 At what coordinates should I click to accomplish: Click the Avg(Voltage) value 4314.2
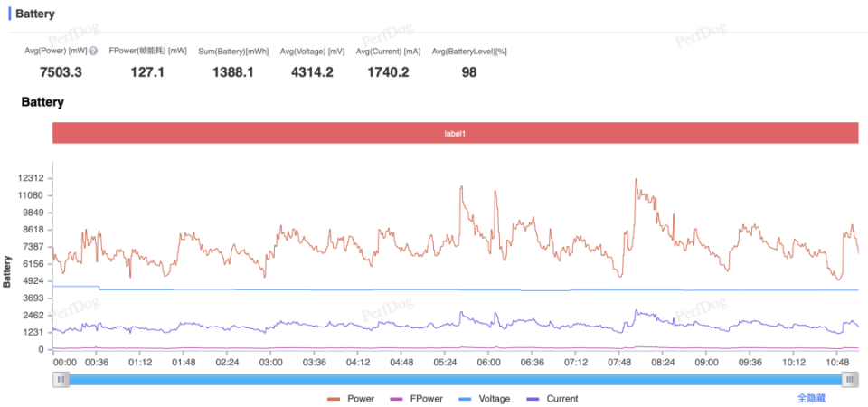tap(312, 72)
